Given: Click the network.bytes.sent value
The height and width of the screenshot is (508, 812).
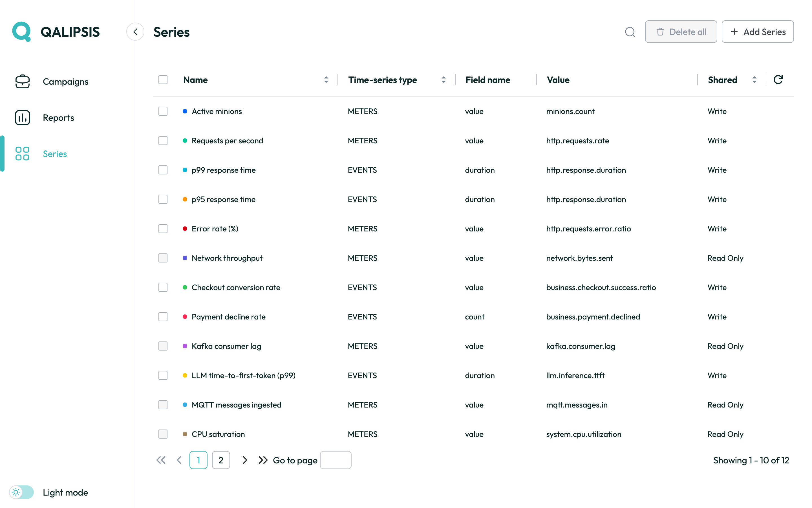Looking at the screenshot, I should pyautogui.click(x=579, y=258).
